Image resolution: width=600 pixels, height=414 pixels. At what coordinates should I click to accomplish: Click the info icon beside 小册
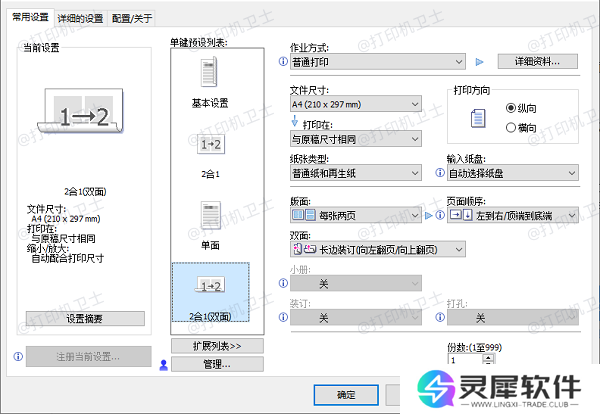[x=283, y=283]
